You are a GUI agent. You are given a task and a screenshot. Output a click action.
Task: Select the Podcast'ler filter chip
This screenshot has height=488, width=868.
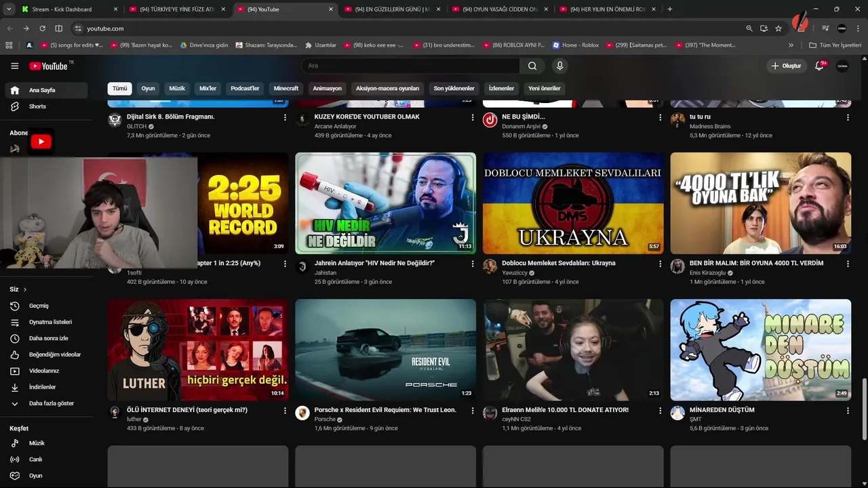pyautogui.click(x=245, y=88)
